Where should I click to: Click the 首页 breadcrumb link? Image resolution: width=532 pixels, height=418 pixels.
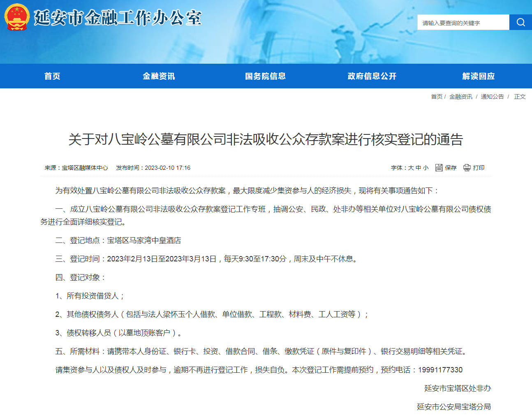(x=437, y=97)
